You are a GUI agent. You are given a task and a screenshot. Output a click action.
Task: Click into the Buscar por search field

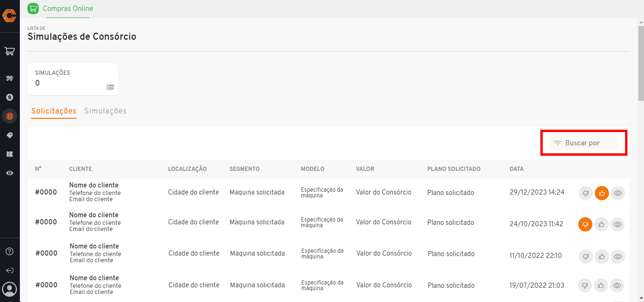[x=584, y=143]
